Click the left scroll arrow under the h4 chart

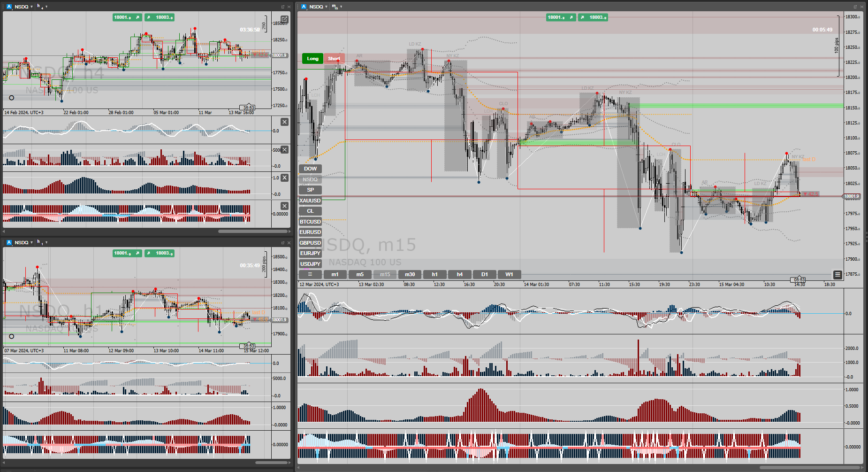(4, 231)
